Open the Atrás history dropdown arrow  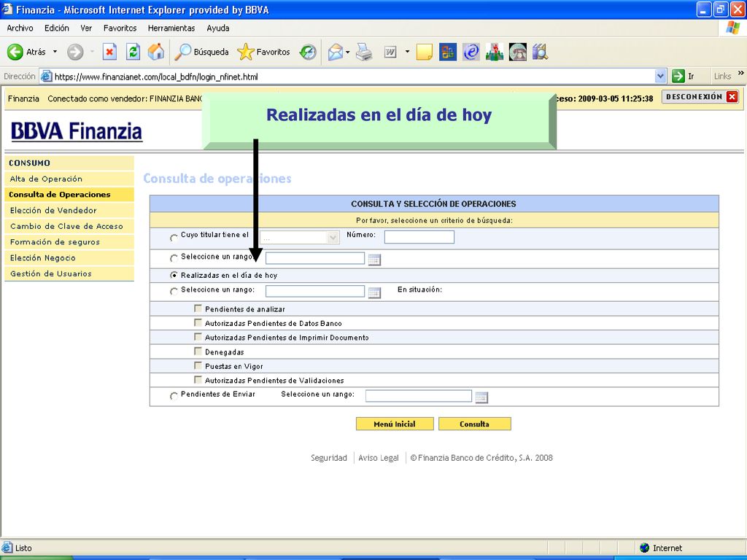pos(55,52)
